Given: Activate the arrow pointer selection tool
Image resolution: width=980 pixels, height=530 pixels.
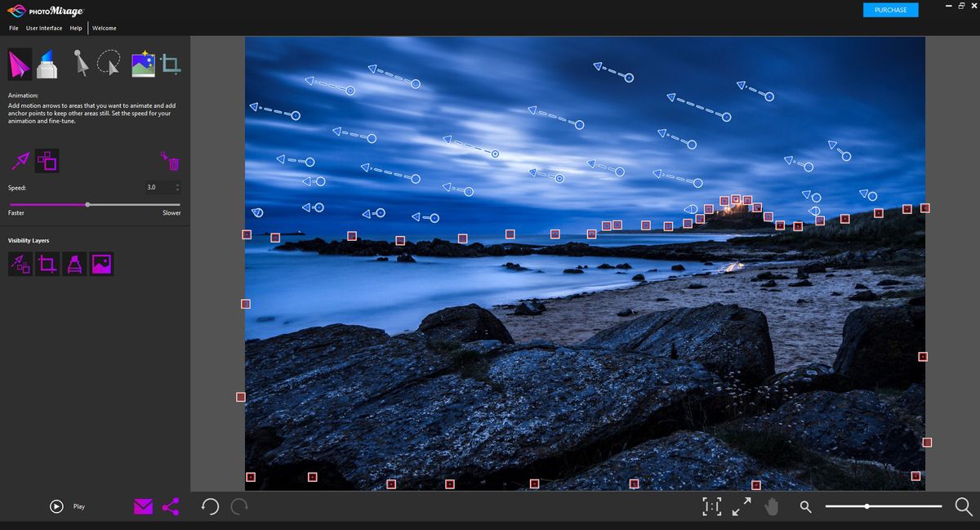Looking at the screenshot, I should (82, 63).
